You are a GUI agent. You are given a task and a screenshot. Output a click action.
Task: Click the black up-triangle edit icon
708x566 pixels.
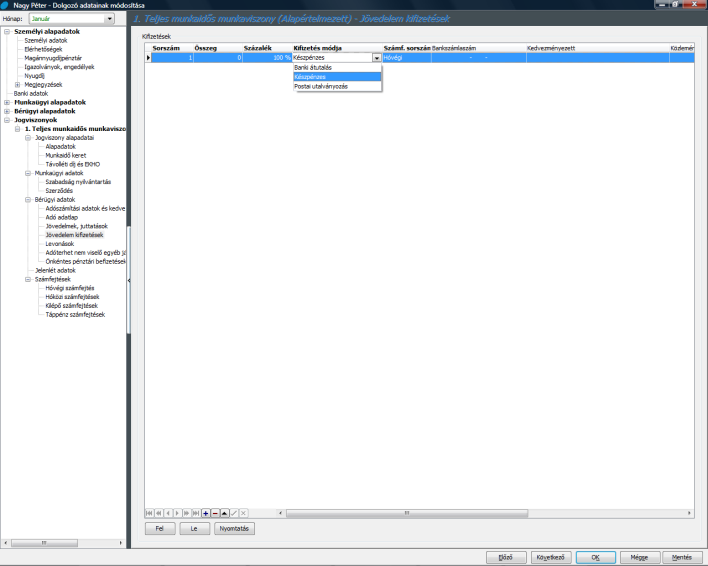pos(224,513)
